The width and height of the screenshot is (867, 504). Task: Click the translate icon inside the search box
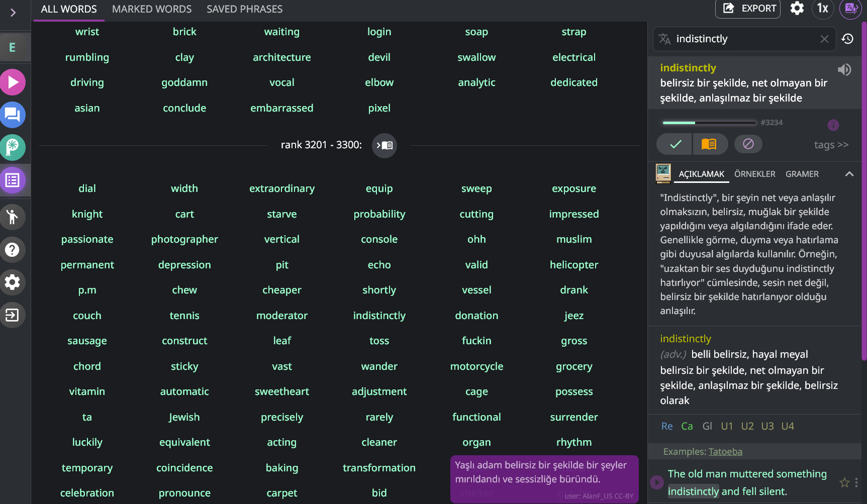(x=664, y=39)
